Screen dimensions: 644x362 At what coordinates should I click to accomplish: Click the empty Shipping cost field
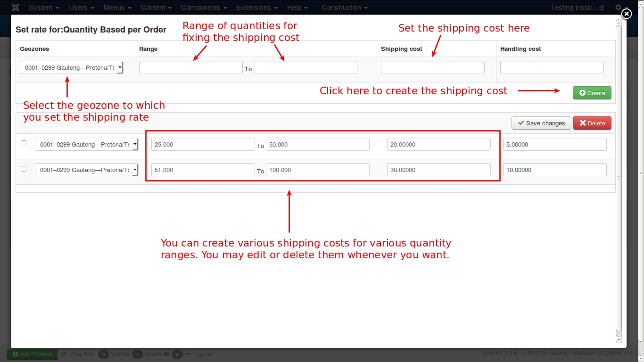[x=433, y=67]
